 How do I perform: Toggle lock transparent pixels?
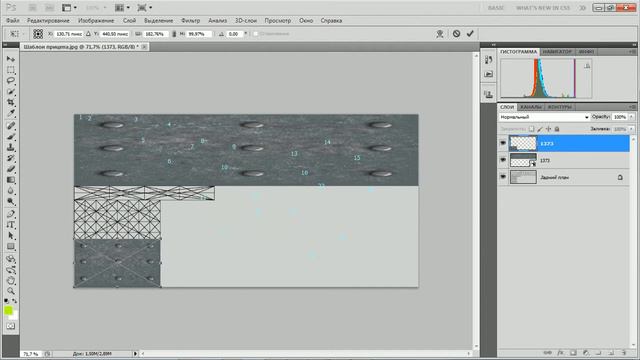pyautogui.click(x=531, y=129)
